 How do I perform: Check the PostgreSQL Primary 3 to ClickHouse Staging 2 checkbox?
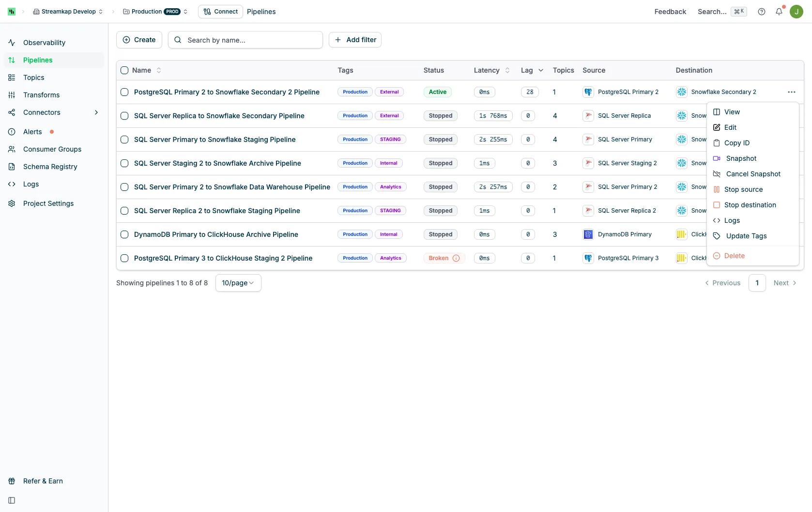[124, 258]
